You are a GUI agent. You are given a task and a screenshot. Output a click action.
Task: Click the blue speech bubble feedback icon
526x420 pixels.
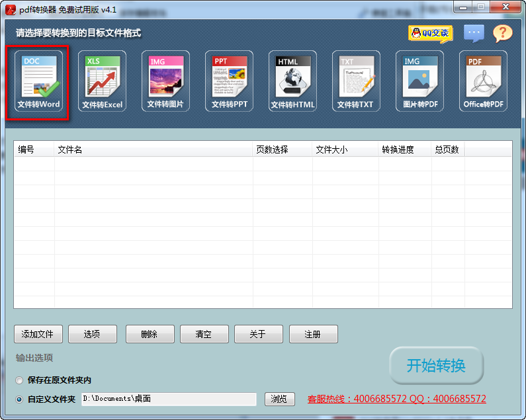pyautogui.click(x=474, y=33)
